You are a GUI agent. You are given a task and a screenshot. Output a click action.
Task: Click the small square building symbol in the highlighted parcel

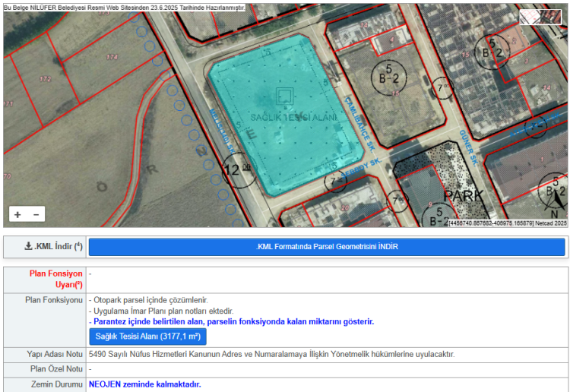click(284, 96)
